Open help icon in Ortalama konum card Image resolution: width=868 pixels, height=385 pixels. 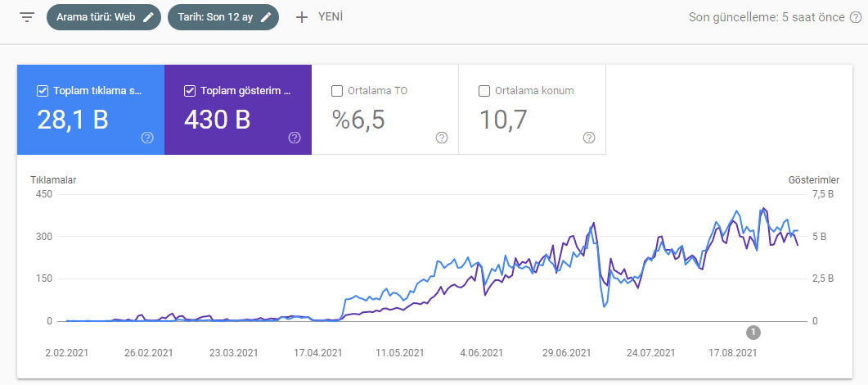point(588,138)
